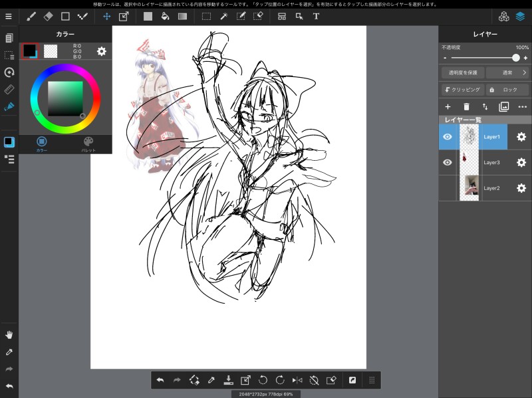532x398 pixels.
Task: Select the Shape rectangle tool
Action: (x=65, y=16)
